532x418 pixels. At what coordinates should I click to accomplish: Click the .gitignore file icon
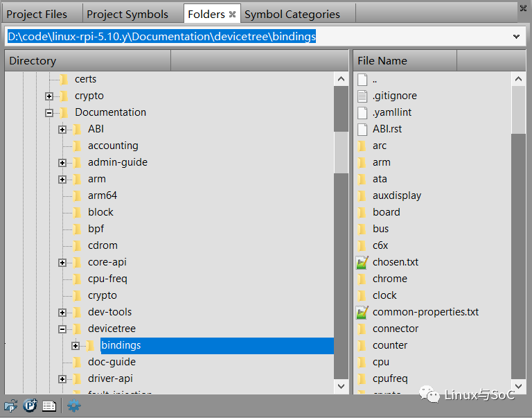pyautogui.click(x=362, y=96)
